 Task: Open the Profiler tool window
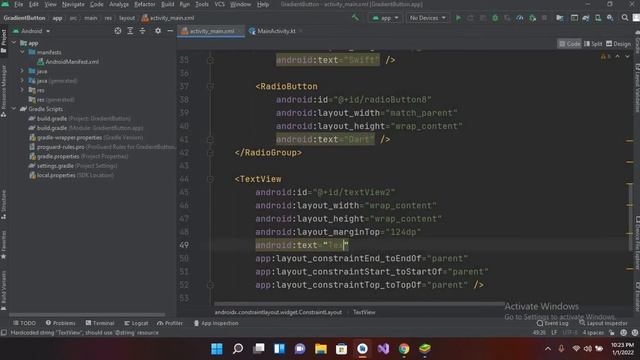coord(170,323)
